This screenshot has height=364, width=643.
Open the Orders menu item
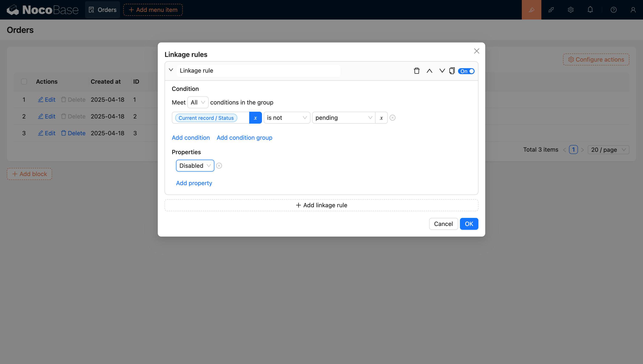[103, 10]
